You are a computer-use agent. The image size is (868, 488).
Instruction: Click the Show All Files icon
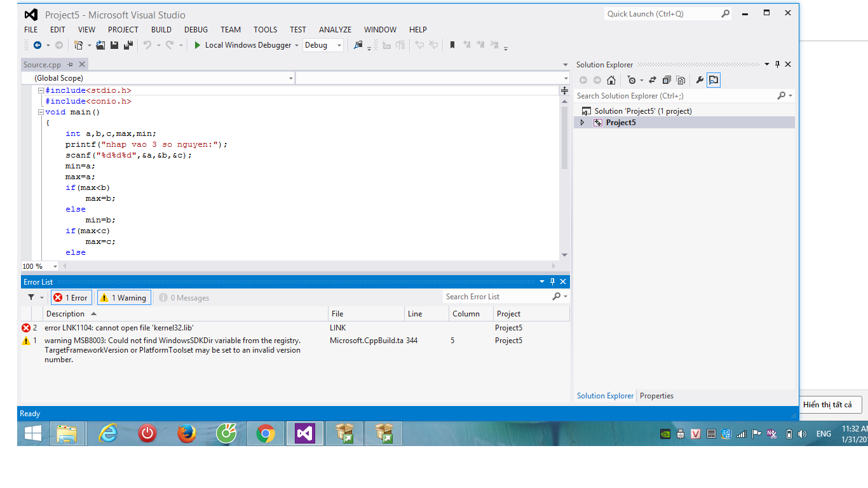(681, 80)
